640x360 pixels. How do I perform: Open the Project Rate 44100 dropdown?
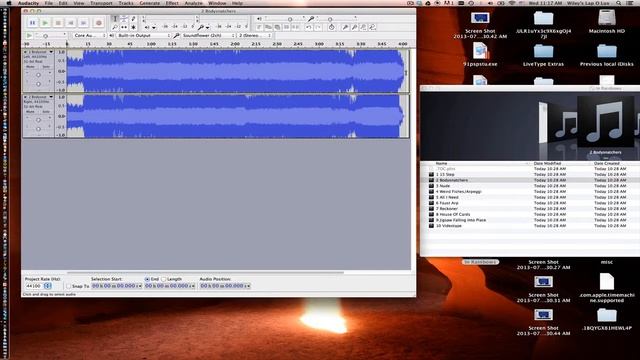[48, 286]
